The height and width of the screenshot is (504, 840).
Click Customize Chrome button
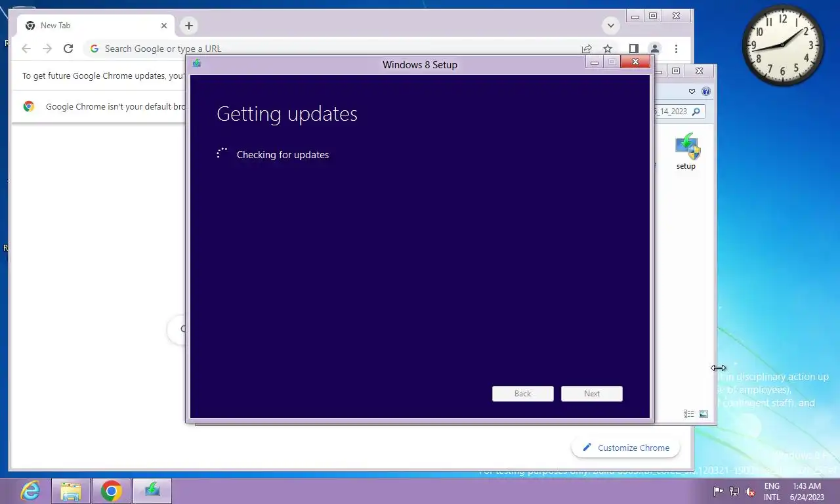click(x=625, y=448)
